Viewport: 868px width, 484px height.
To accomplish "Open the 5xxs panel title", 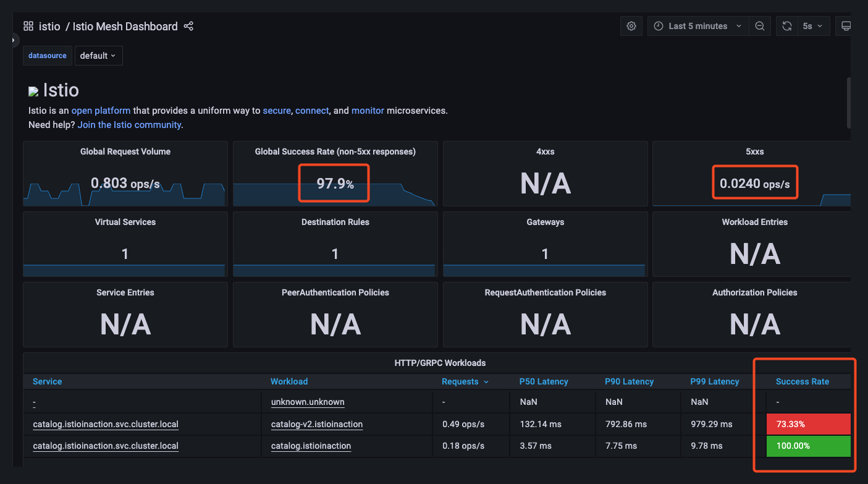I will pyautogui.click(x=755, y=151).
